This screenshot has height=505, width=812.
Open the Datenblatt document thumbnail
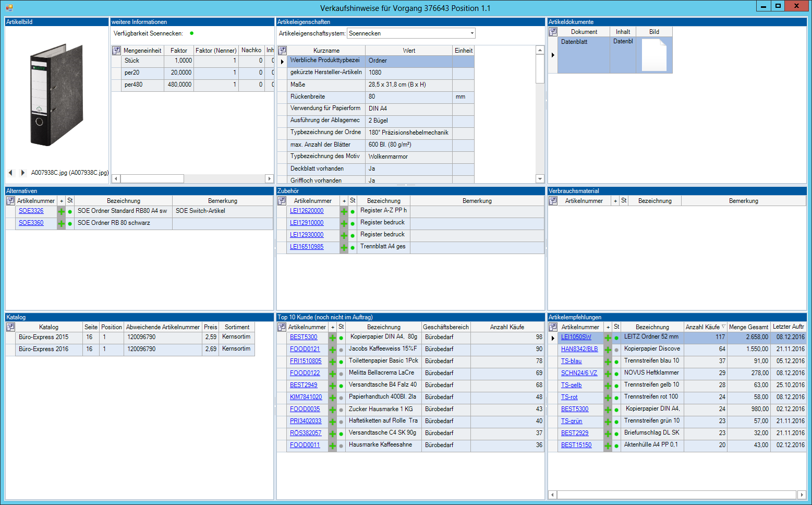pyautogui.click(x=654, y=55)
